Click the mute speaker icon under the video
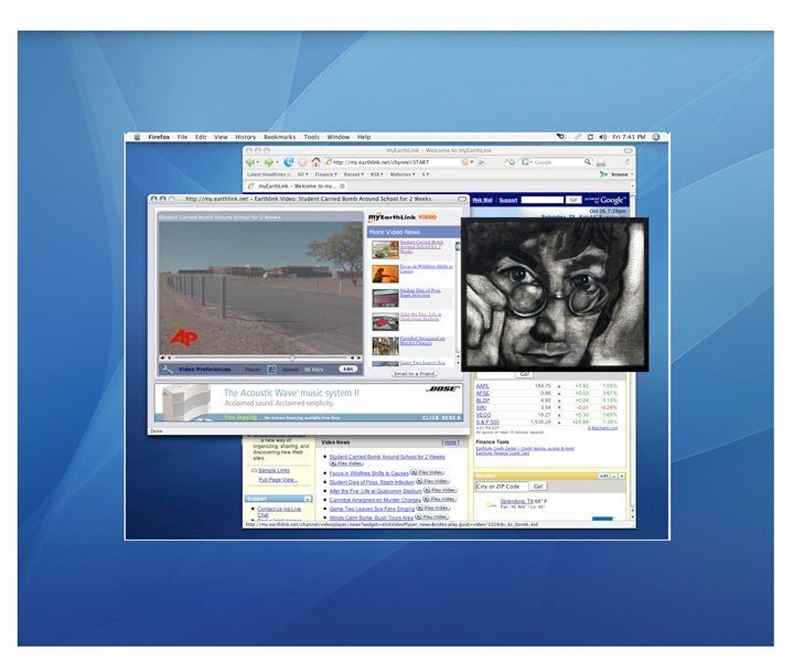Screen dimensions: 794x672 [163, 358]
